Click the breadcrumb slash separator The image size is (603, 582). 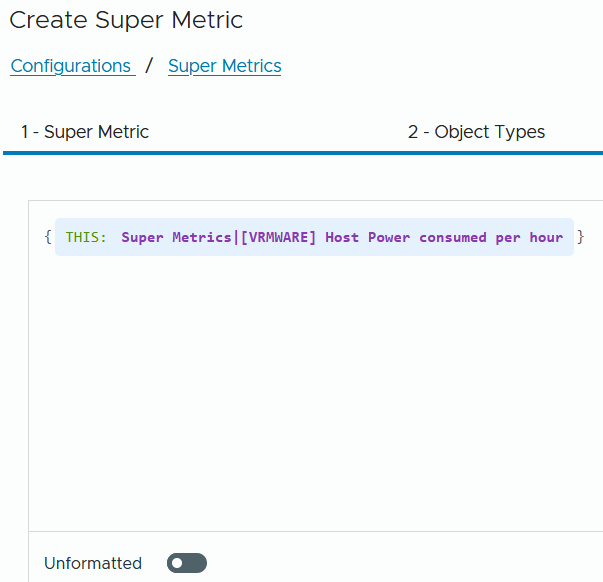pos(149,65)
